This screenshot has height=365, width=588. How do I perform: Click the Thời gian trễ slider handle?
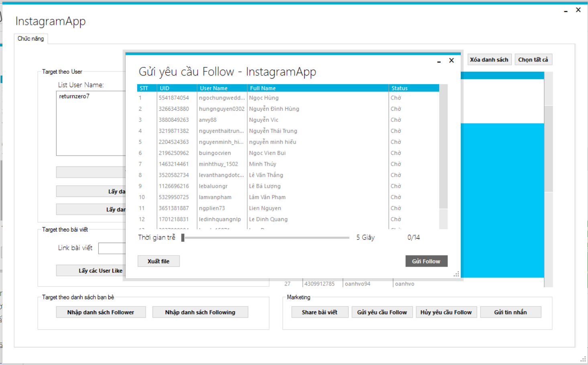183,237
